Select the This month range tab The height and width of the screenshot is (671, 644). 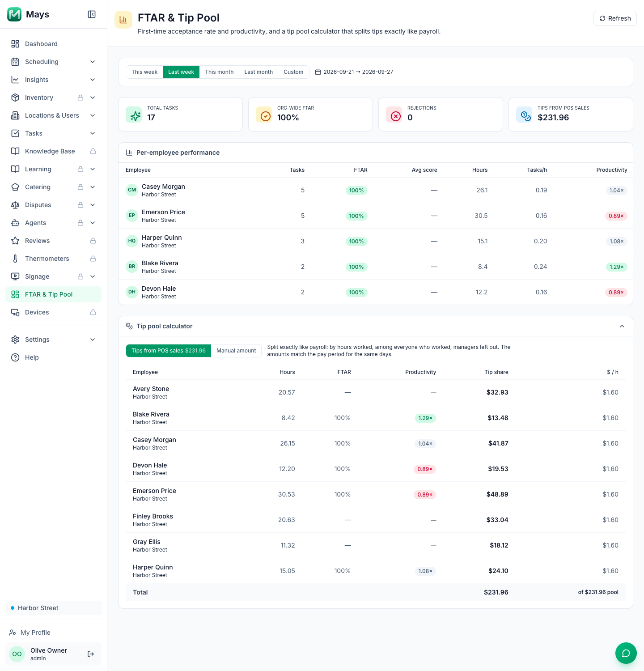[x=219, y=72]
